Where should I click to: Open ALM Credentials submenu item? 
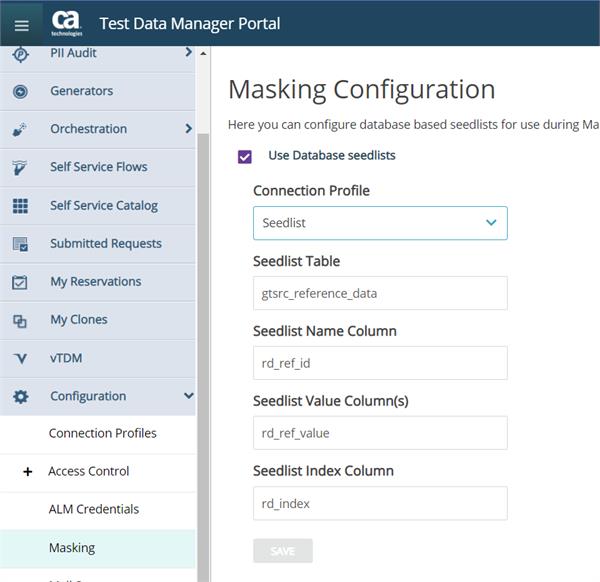point(98,510)
